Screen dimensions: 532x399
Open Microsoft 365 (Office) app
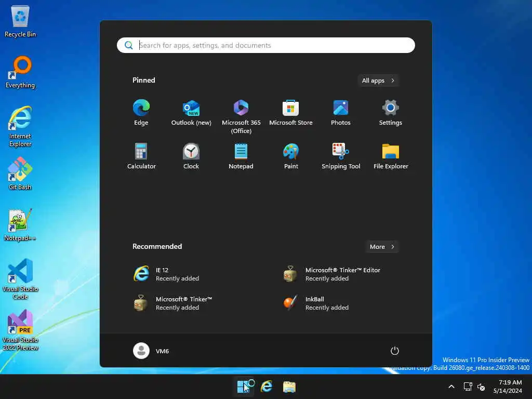[241, 116]
